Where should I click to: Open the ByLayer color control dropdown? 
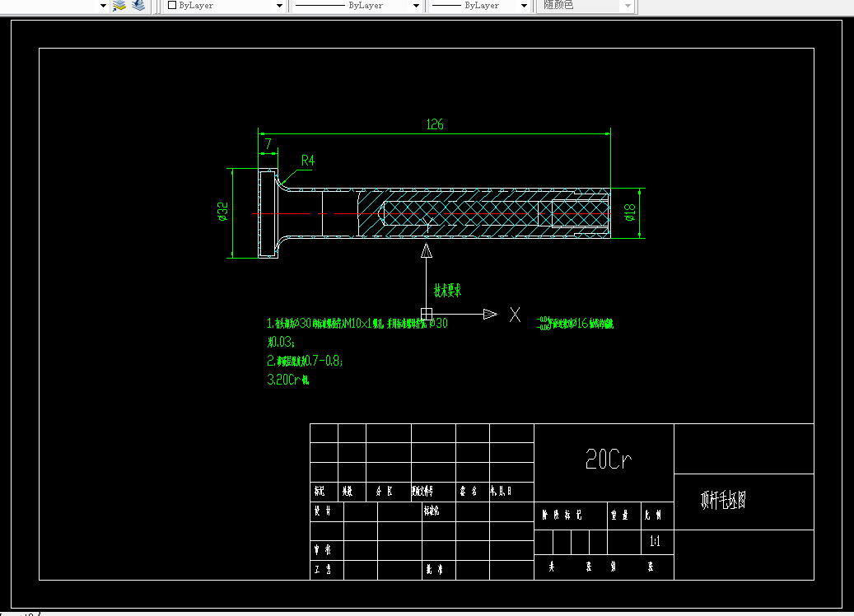pyautogui.click(x=226, y=6)
